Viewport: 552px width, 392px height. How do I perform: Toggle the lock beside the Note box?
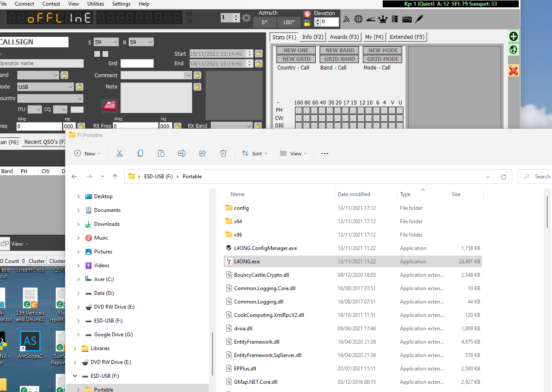[197, 87]
